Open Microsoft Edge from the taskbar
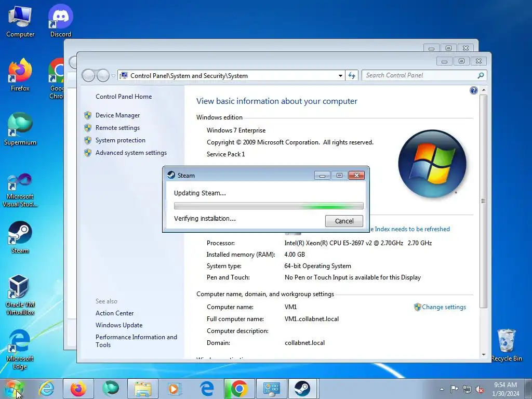This screenshot has height=399, width=532. 207,389
